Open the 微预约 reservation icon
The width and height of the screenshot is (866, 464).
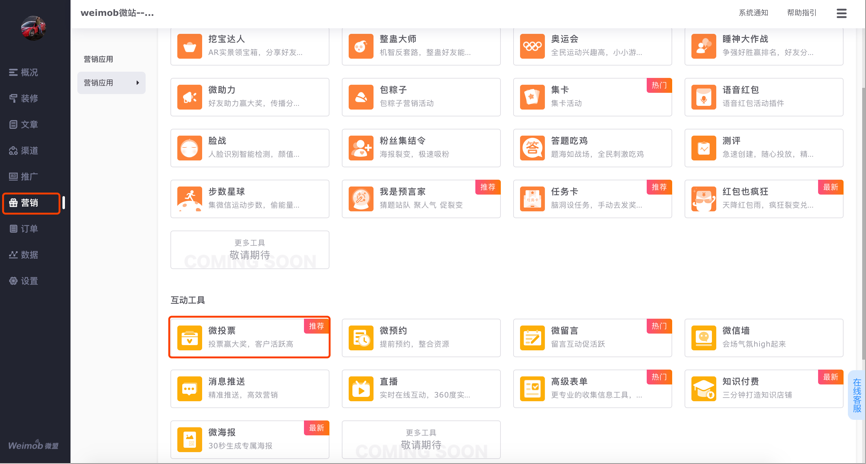coord(361,338)
